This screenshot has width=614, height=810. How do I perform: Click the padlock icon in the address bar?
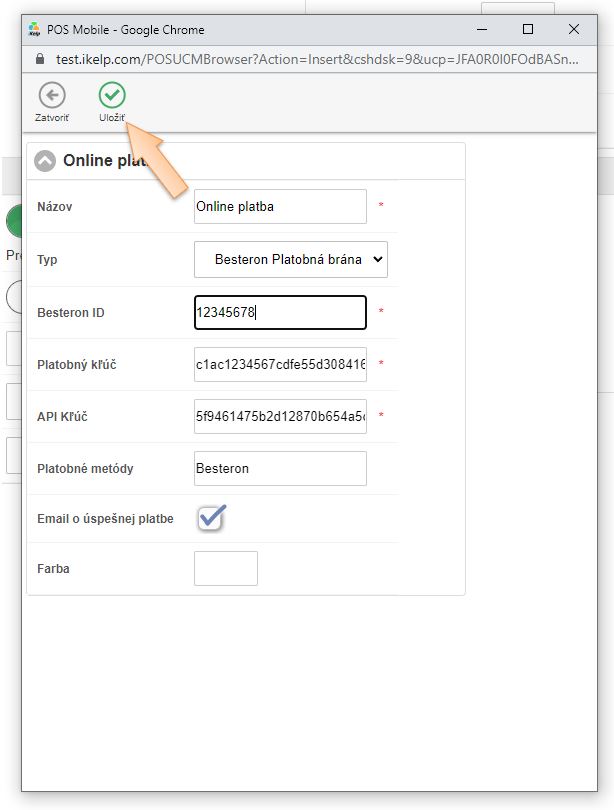[x=40, y=59]
